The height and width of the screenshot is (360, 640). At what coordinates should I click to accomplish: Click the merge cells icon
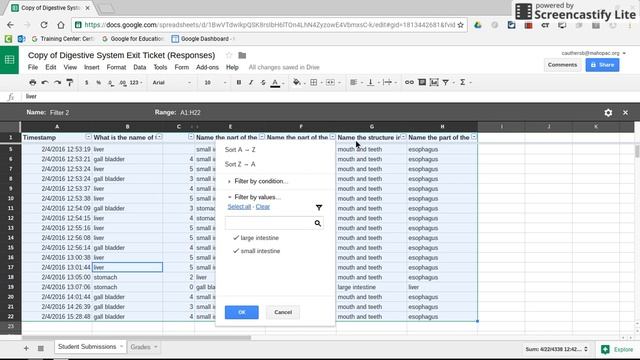pyautogui.click(x=330, y=82)
